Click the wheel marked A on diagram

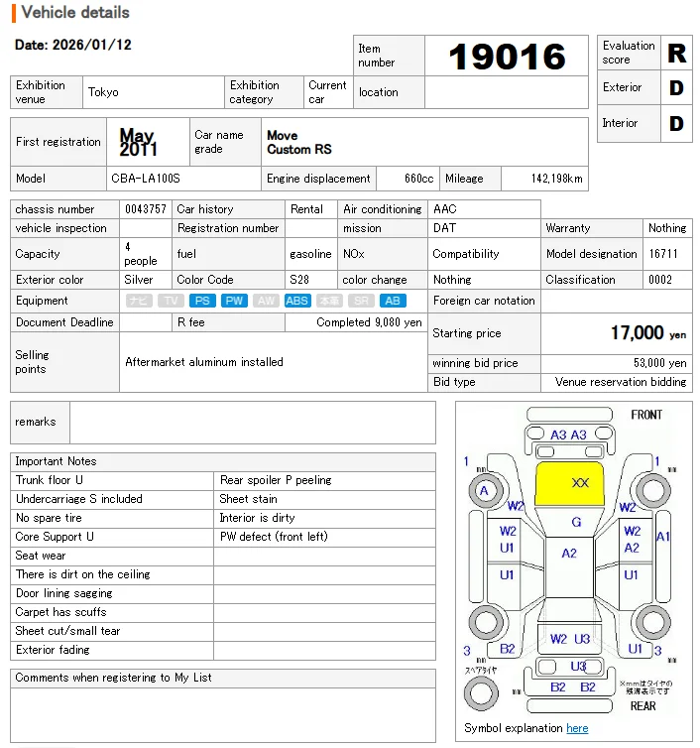485,491
